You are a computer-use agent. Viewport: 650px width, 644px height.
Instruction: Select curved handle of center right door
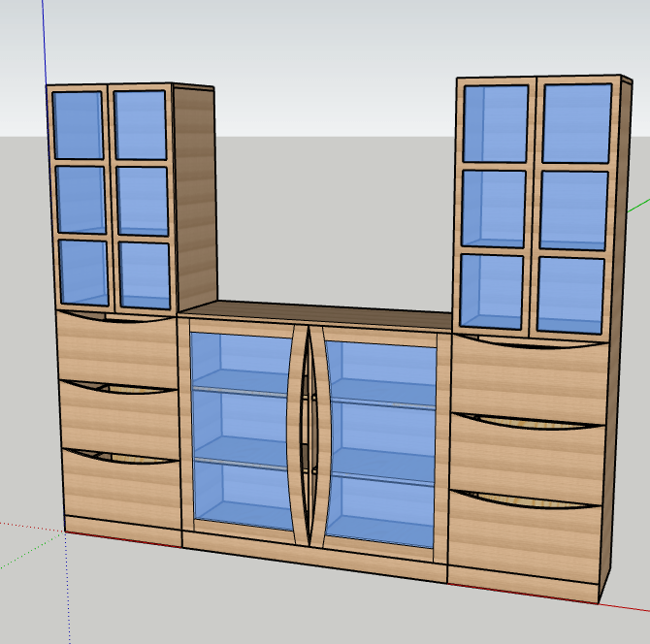[x=321, y=437]
